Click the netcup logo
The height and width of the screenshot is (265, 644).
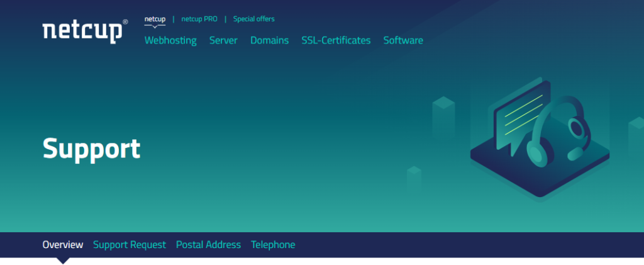85,31
